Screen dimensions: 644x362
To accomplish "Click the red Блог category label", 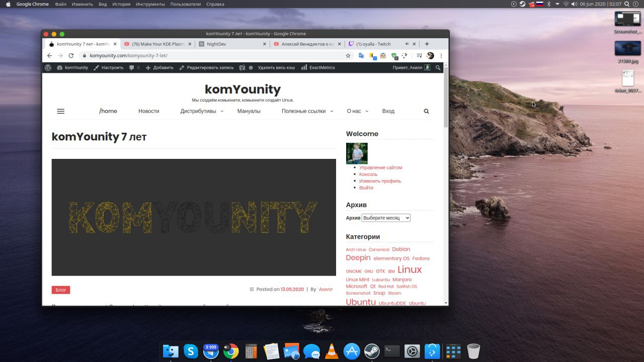I will pyautogui.click(x=61, y=290).
